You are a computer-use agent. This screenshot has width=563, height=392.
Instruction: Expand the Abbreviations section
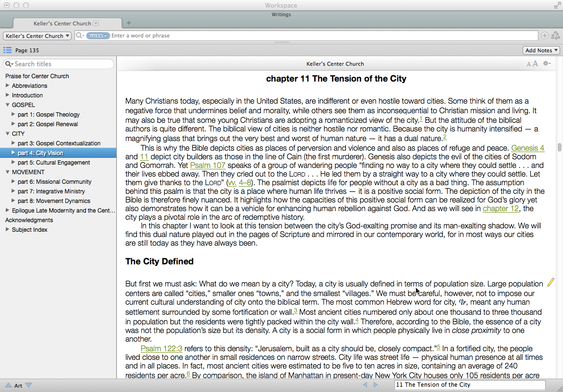pyautogui.click(x=7, y=85)
